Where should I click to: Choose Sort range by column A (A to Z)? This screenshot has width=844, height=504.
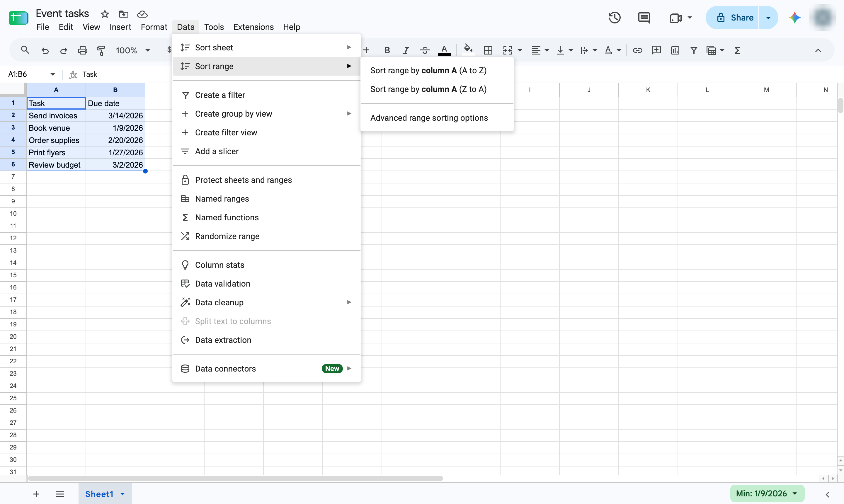pyautogui.click(x=437, y=70)
